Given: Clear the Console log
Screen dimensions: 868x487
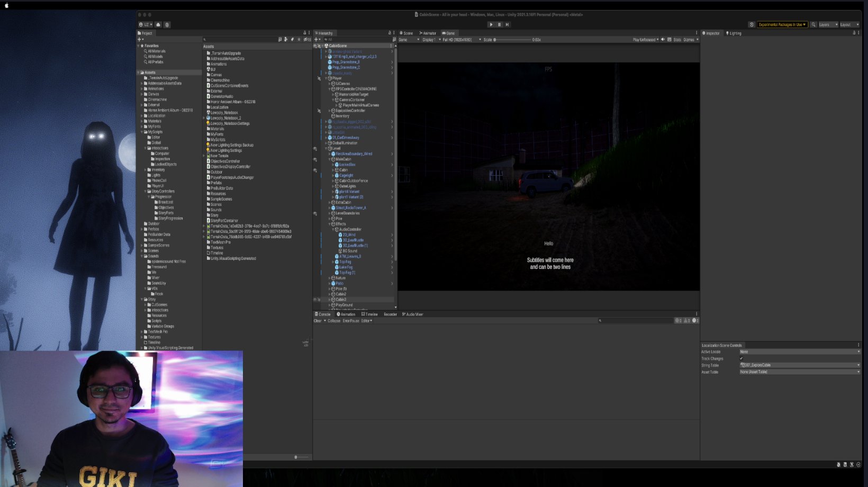Looking at the screenshot, I should pos(318,321).
